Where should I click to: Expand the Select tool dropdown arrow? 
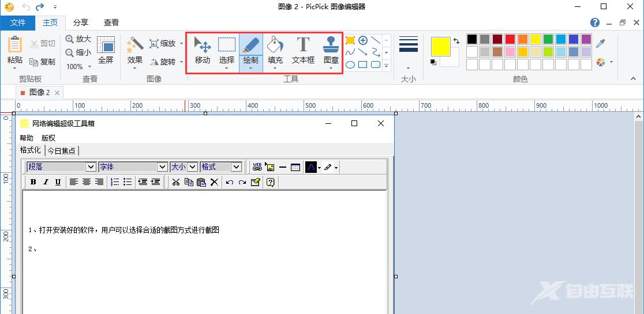click(x=226, y=69)
